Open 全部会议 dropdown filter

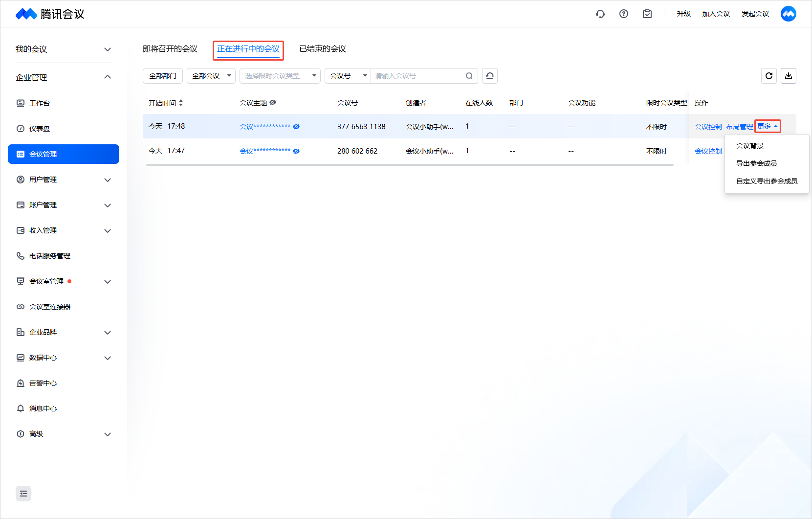coord(211,76)
